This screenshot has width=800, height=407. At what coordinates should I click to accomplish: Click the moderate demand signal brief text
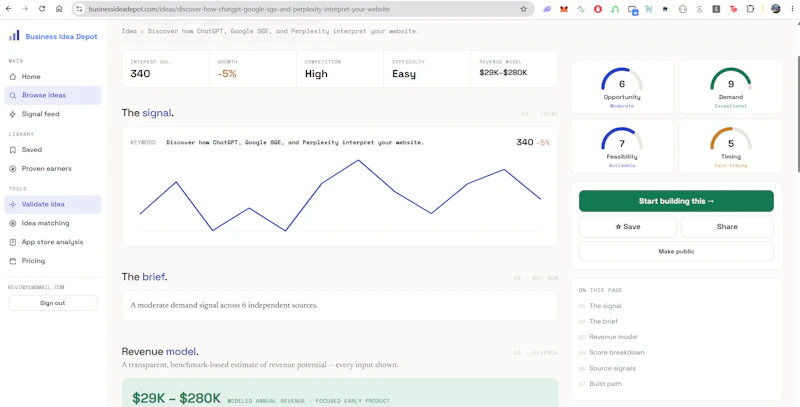[x=224, y=305]
